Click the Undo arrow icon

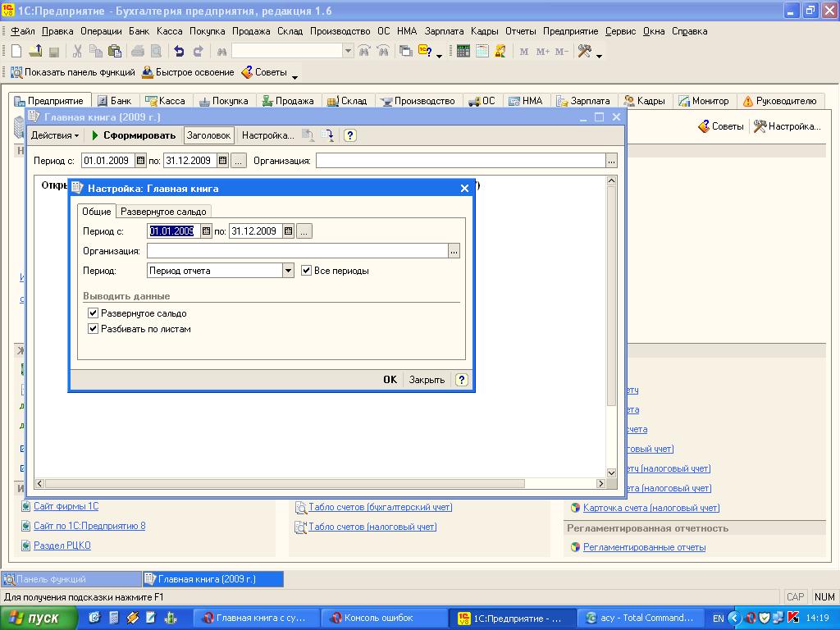(179, 52)
